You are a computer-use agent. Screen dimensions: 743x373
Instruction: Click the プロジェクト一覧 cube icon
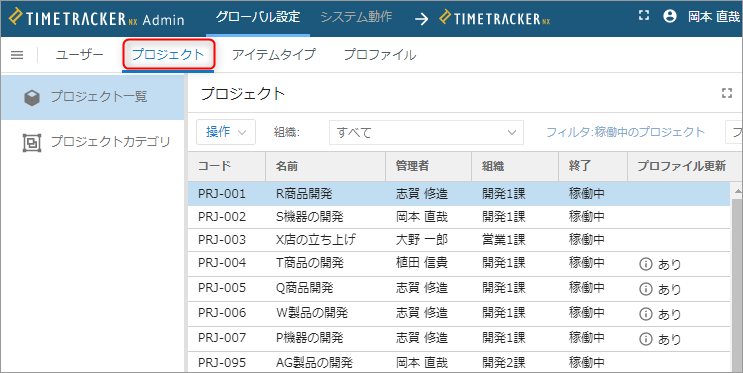click(32, 98)
